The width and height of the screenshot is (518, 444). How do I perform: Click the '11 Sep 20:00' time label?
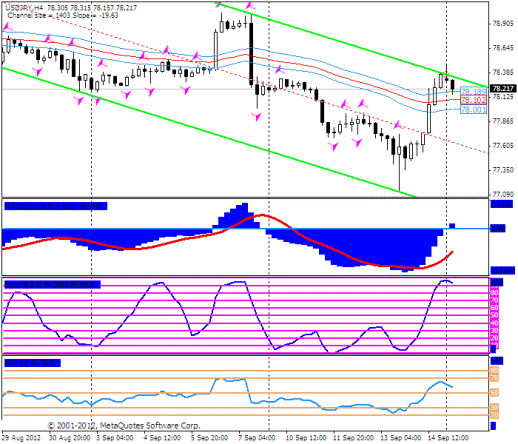click(x=353, y=438)
